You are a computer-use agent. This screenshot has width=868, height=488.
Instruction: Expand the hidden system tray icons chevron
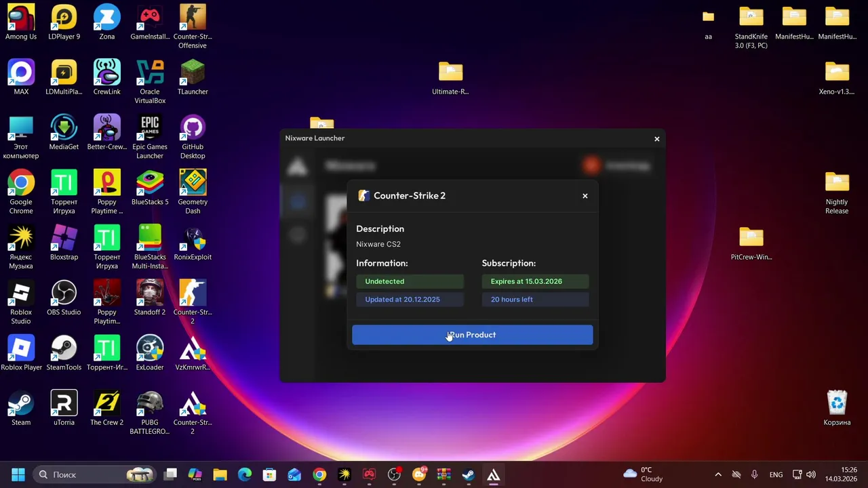point(718,474)
